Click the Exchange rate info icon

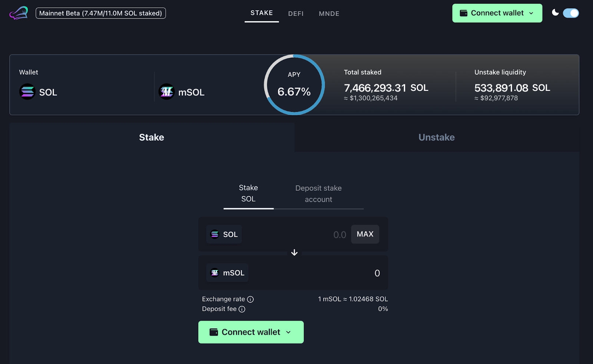coord(251,299)
